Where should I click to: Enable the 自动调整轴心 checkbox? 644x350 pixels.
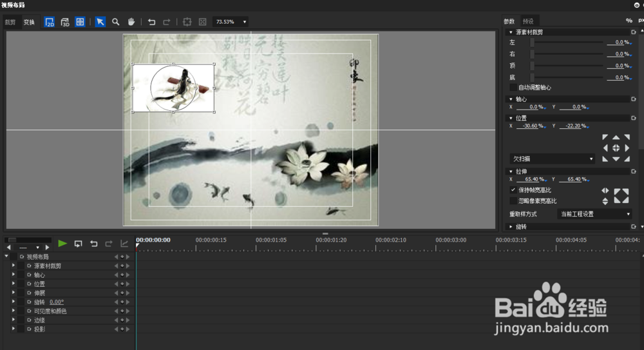(x=513, y=87)
